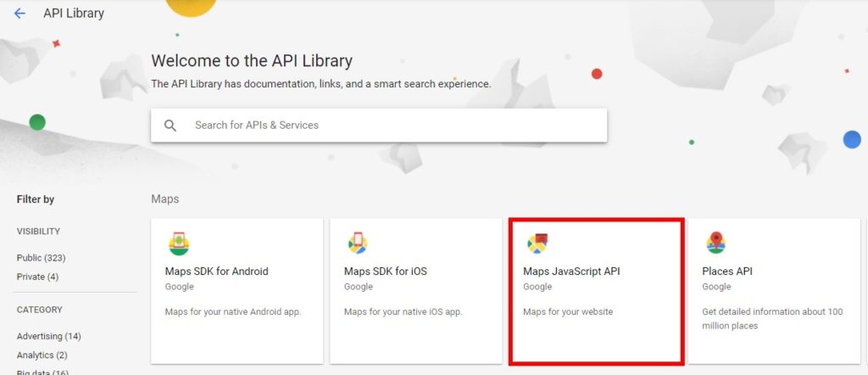
Task: Click the Maps SDK for Android icon
Action: (179, 243)
